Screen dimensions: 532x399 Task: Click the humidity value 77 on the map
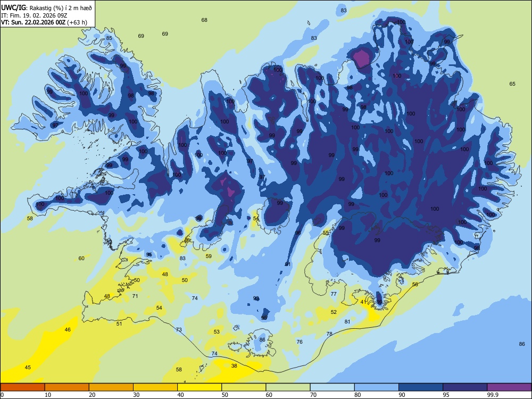(x=334, y=294)
